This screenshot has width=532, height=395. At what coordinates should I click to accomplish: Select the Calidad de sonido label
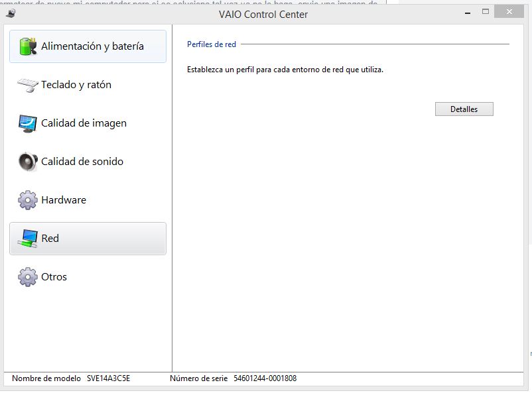click(82, 162)
